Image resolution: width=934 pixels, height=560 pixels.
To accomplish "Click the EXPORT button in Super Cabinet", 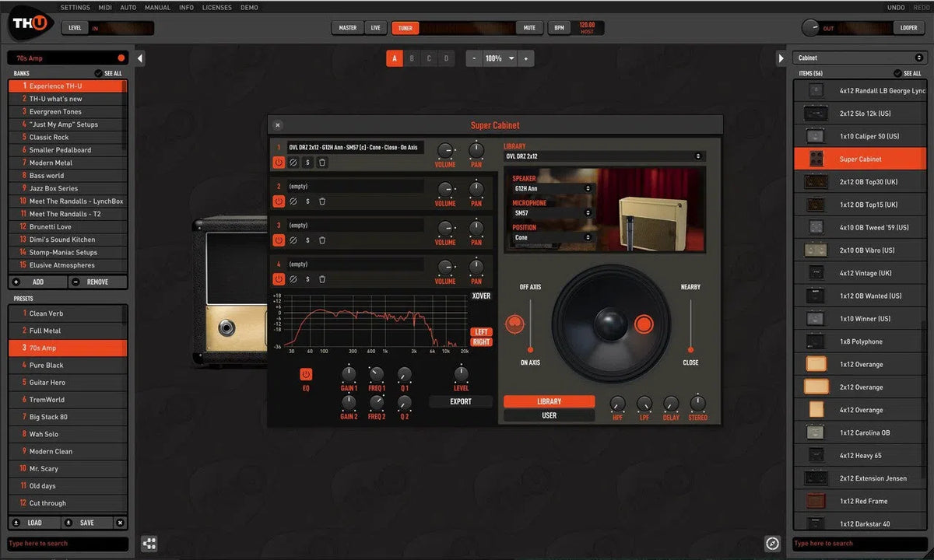I will click(x=461, y=401).
